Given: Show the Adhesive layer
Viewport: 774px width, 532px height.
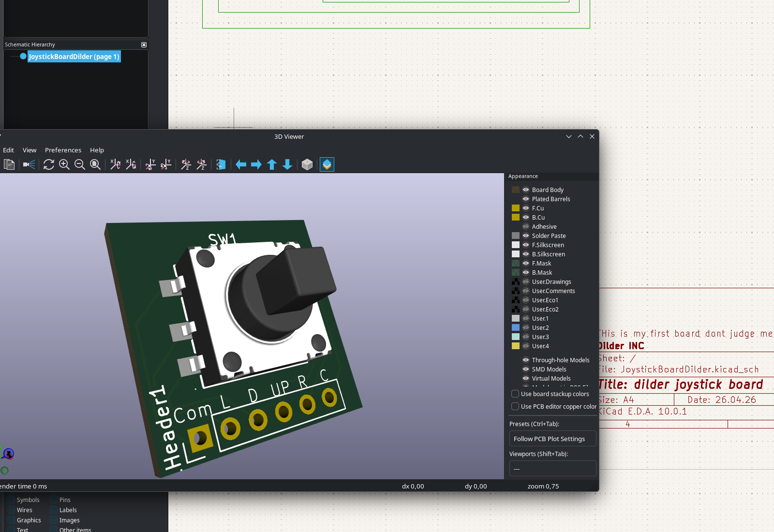Looking at the screenshot, I should pyautogui.click(x=526, y=226).
